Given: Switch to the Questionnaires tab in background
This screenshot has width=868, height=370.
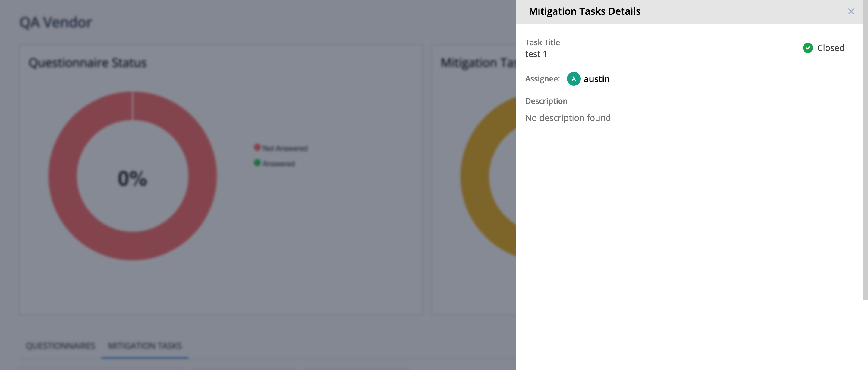Looking at the screenshot, I should [x=60, y=346].
